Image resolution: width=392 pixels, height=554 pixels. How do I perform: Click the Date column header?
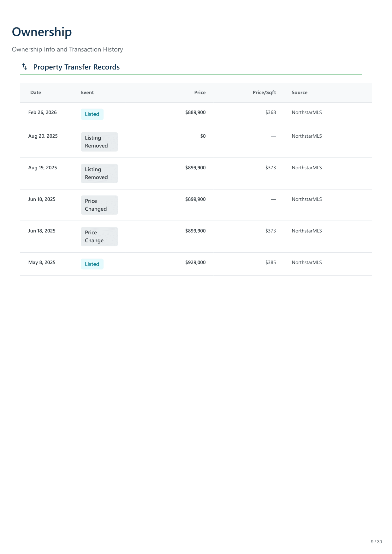coord(36,93)
